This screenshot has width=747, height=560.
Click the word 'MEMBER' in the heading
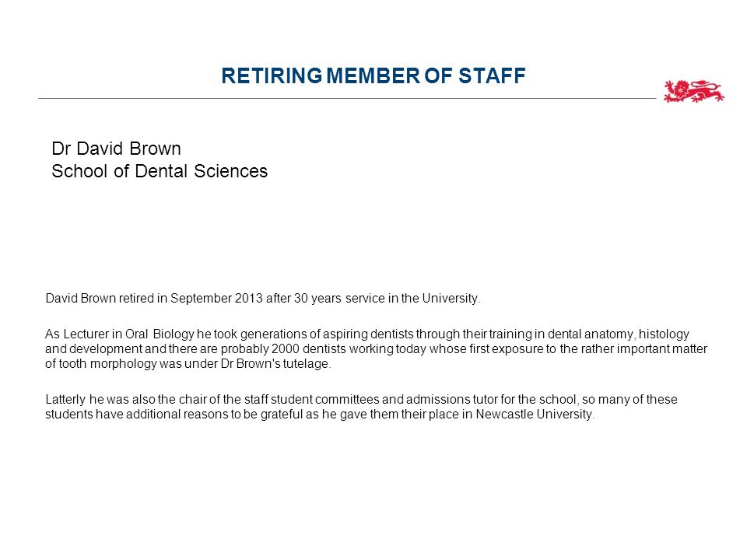click(x=373, y=75)
